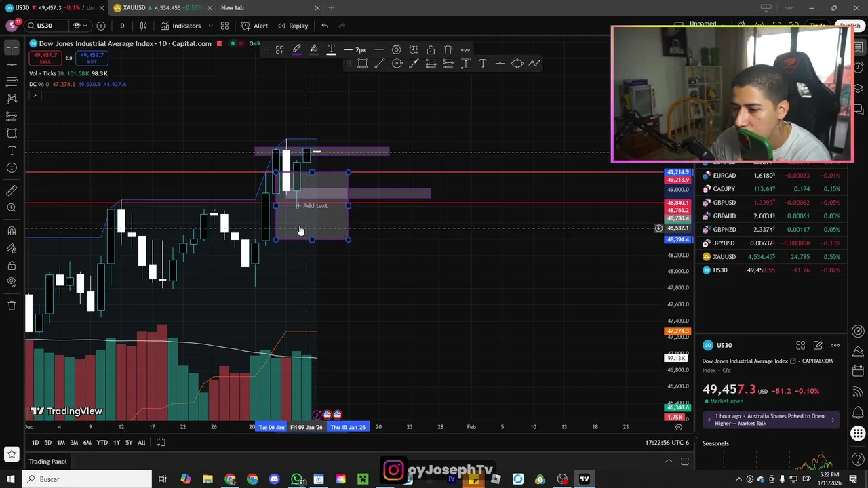The height and width of the screenshot is (488, 868).
Task: Toggle magnet mode in left sidebar
Action: [12, 231]
